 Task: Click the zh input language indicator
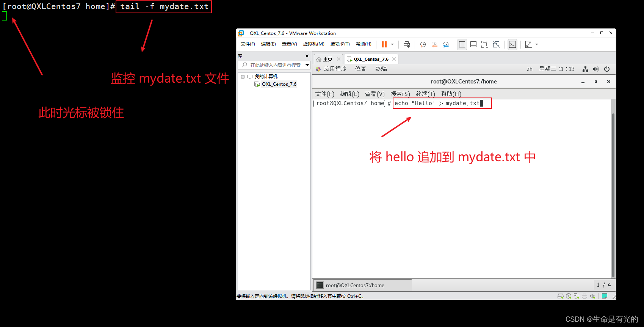(x=530, y=69)
